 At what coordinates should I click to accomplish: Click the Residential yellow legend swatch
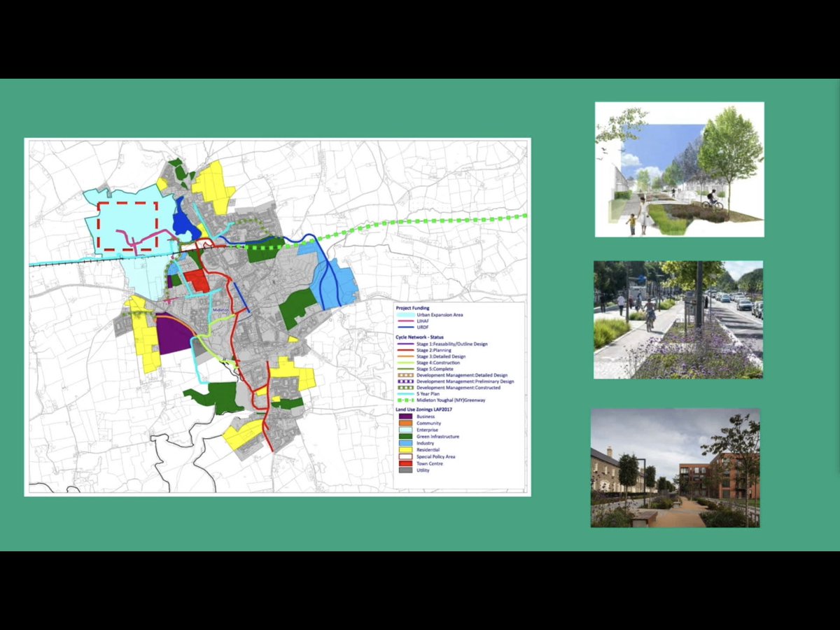point(405,450)
